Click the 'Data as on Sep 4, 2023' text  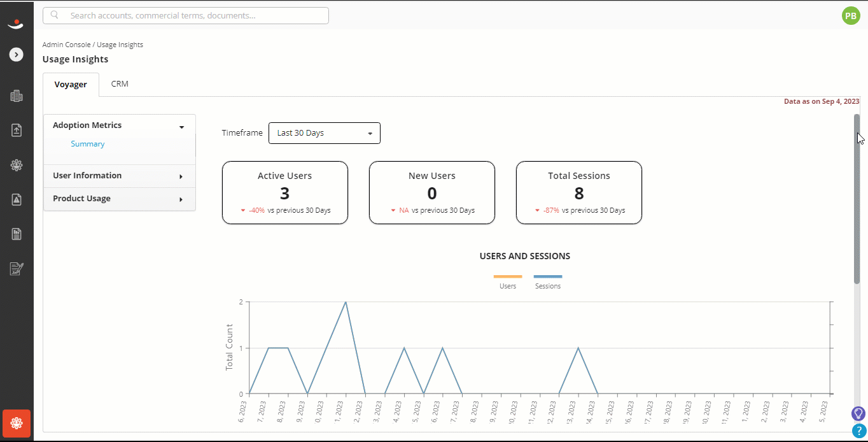coord(822,101)
